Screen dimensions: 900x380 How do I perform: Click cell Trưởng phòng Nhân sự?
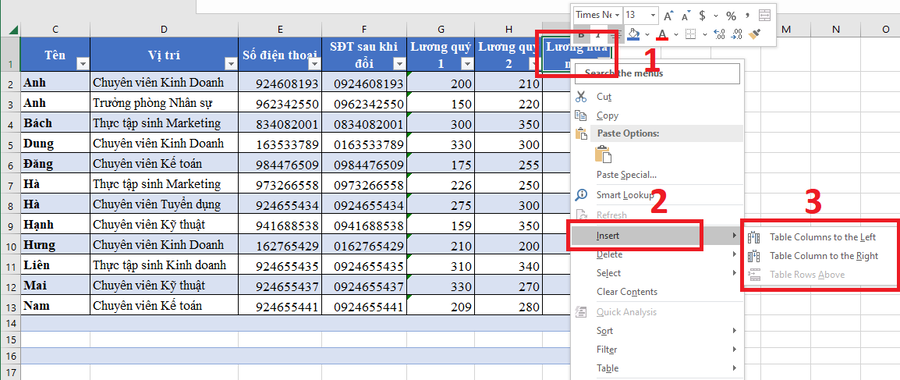click(164, 103)
